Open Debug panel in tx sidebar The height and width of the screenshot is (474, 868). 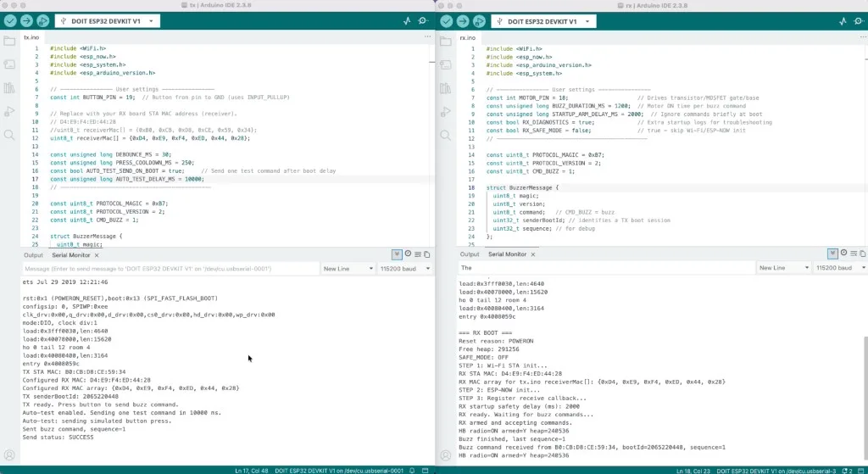pyautogui.click(x=9, y=111)
